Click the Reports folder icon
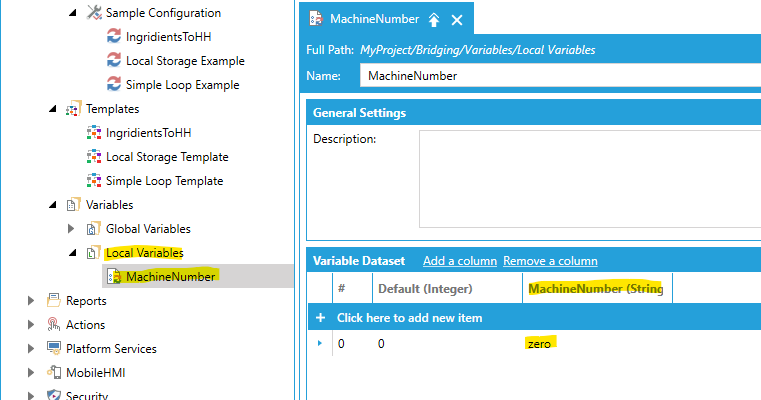The image size is (761, 400). tap(53, 300)
